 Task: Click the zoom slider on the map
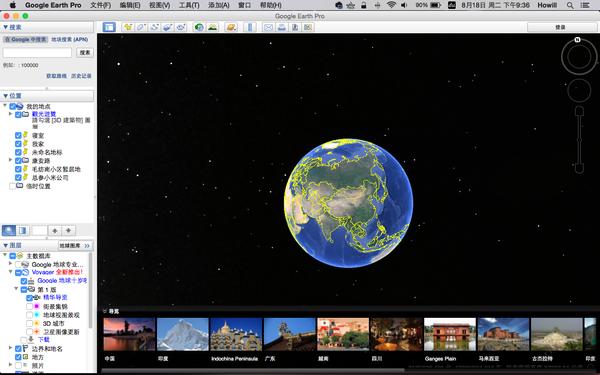(579, 140)
